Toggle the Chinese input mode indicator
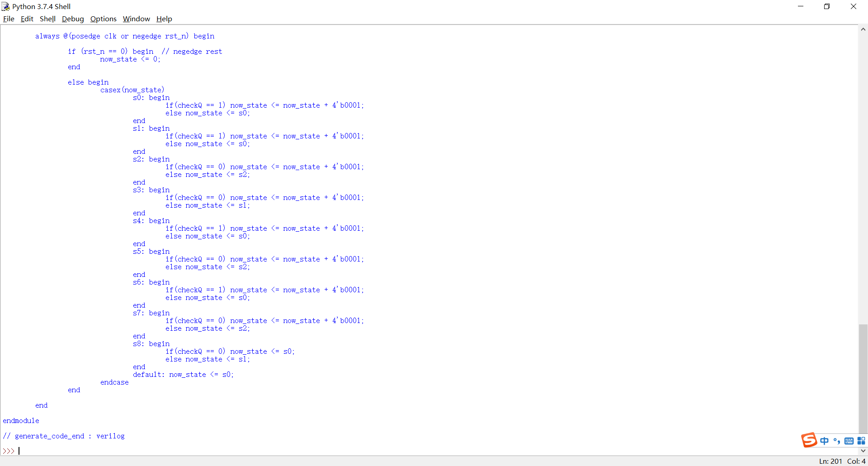 click(x=825, y=441)
